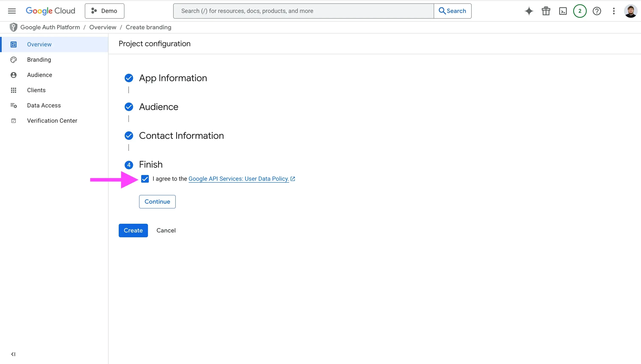Screen dimensions: 641x364
Task: Click the Google Auth Platform key icon
Action: coord(14,27)
